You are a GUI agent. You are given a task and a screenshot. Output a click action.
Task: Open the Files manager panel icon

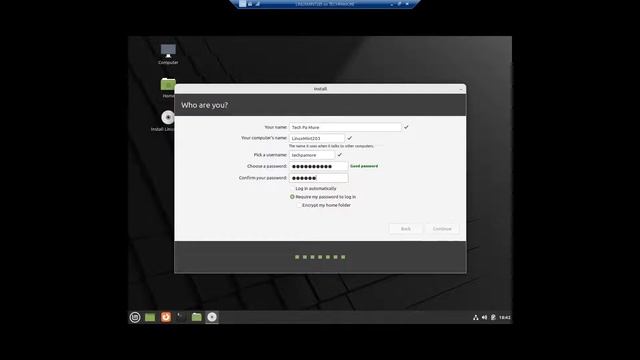pos(197,317)
